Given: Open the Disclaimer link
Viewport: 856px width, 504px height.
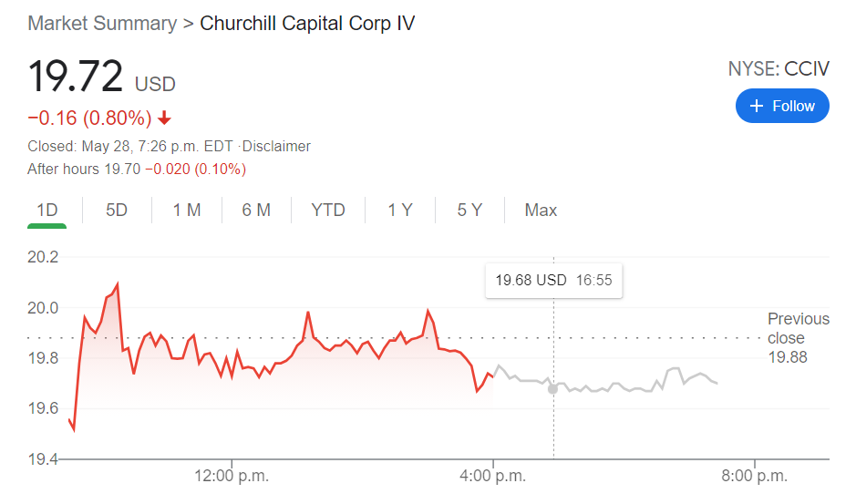Looking at the screenshot, I should [277, 146].
